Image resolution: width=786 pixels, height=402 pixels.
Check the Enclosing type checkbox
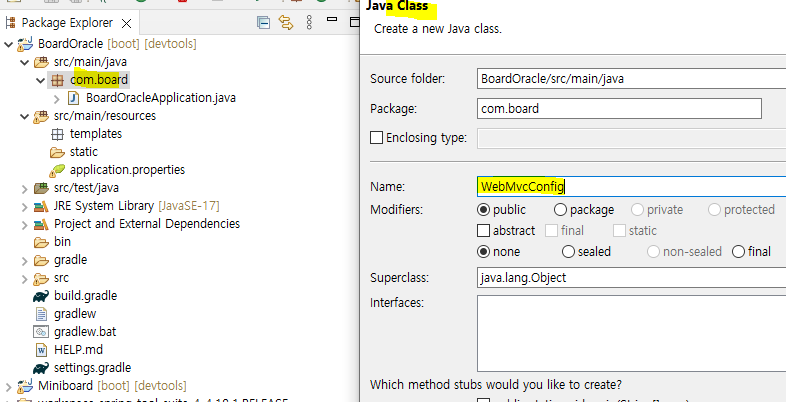tap(376, 137)
